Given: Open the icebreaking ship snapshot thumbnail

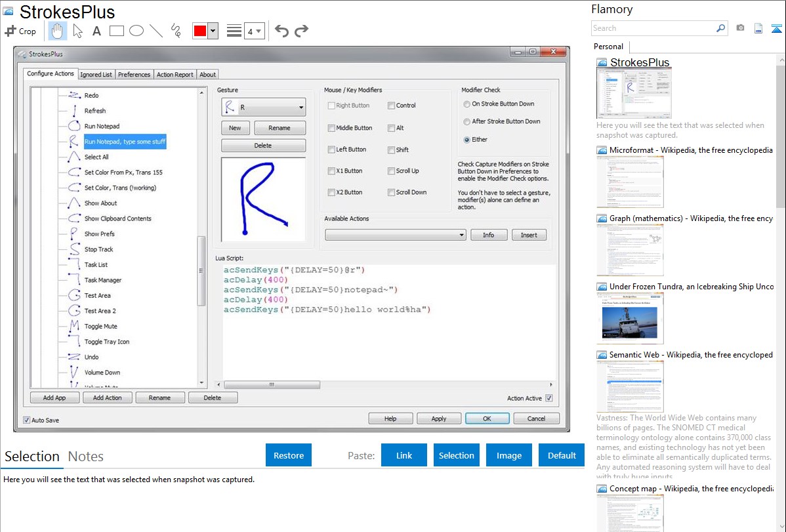Looking at the screenshot, I should pos(630,318).
